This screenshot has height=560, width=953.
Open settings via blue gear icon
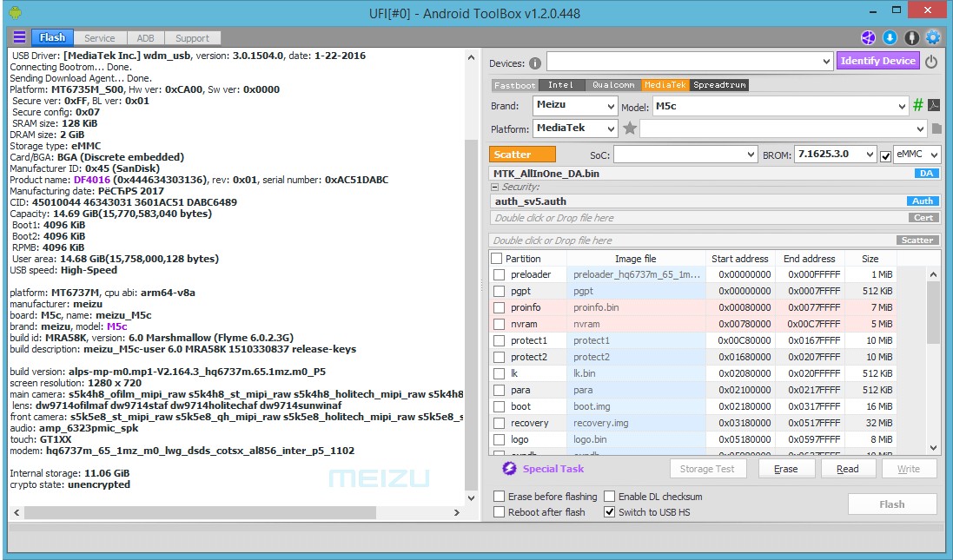coord(933,37)
